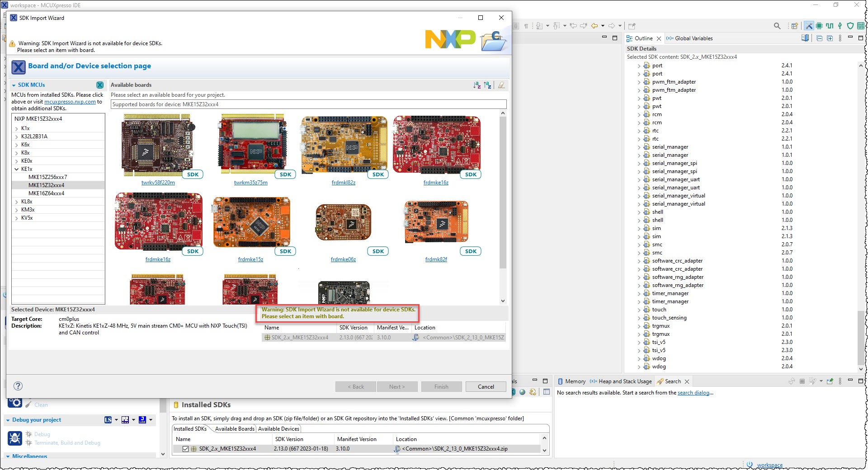Cancel the SDK Import Wizard

[486, 386]
